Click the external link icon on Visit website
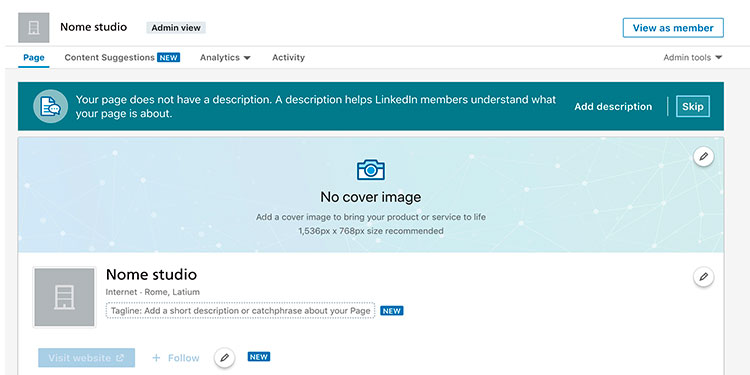750x375 pixels. (120, 358)
